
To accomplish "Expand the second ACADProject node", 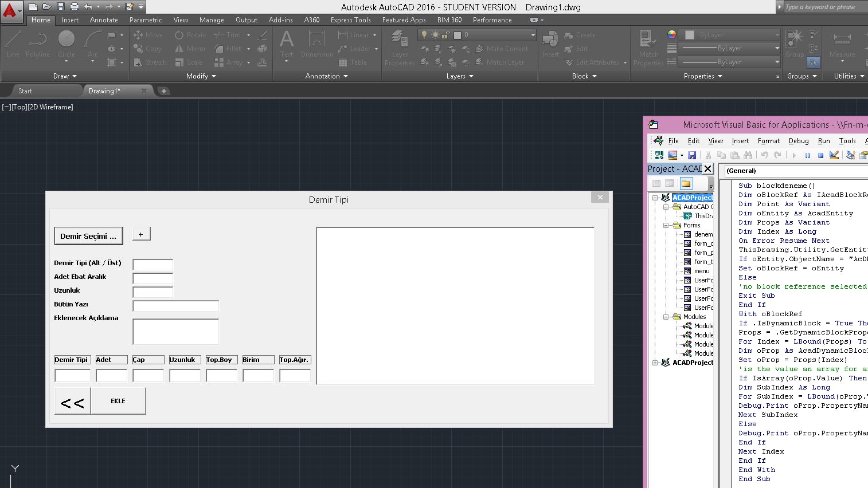I will (x=655, y=363).
